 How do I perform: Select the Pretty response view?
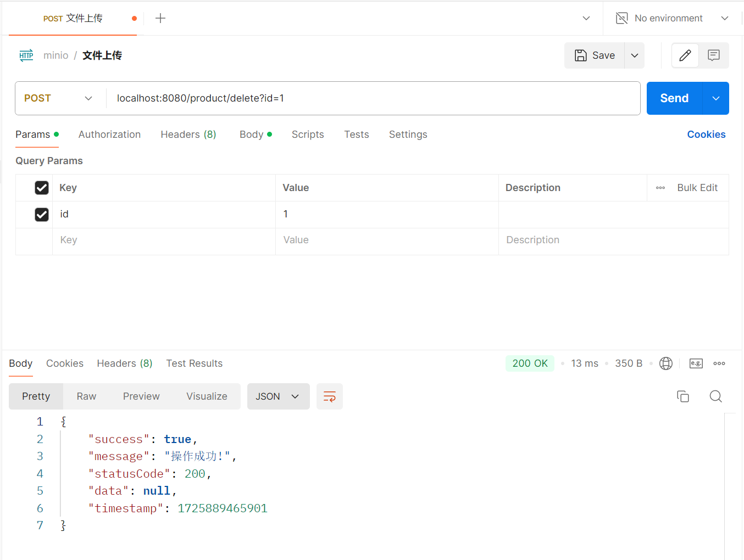coord(36,396)
